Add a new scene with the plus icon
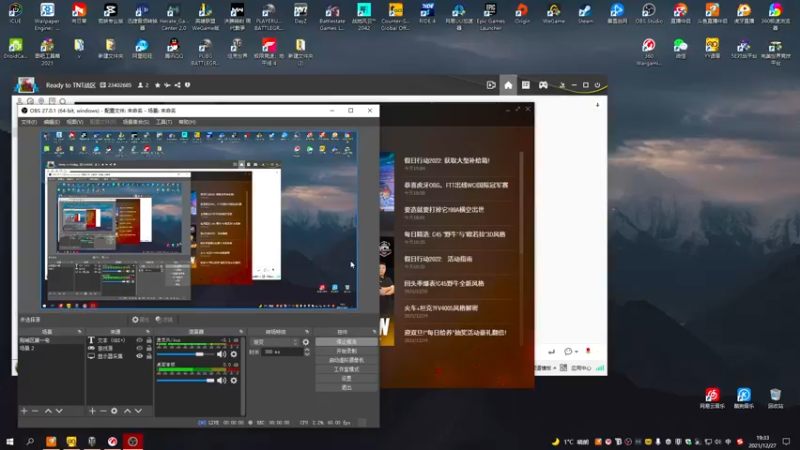800x450 pixels. click(24, 411)
